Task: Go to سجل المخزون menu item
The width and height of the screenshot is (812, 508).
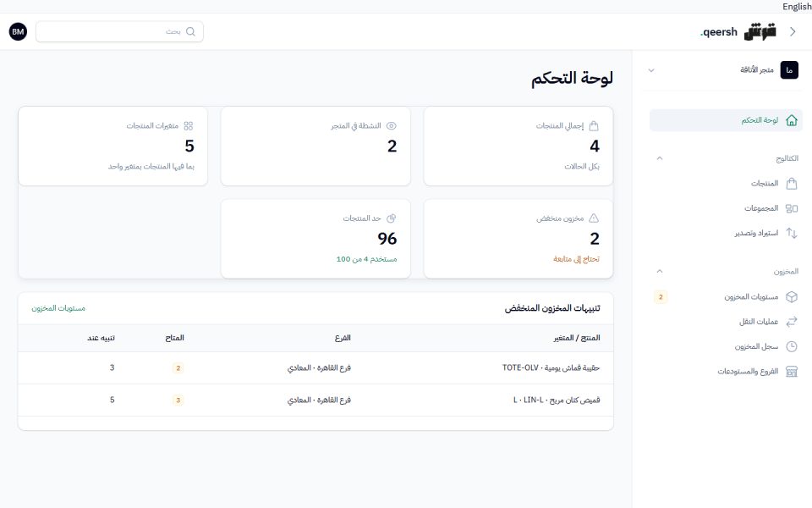Action: (726, 346)
